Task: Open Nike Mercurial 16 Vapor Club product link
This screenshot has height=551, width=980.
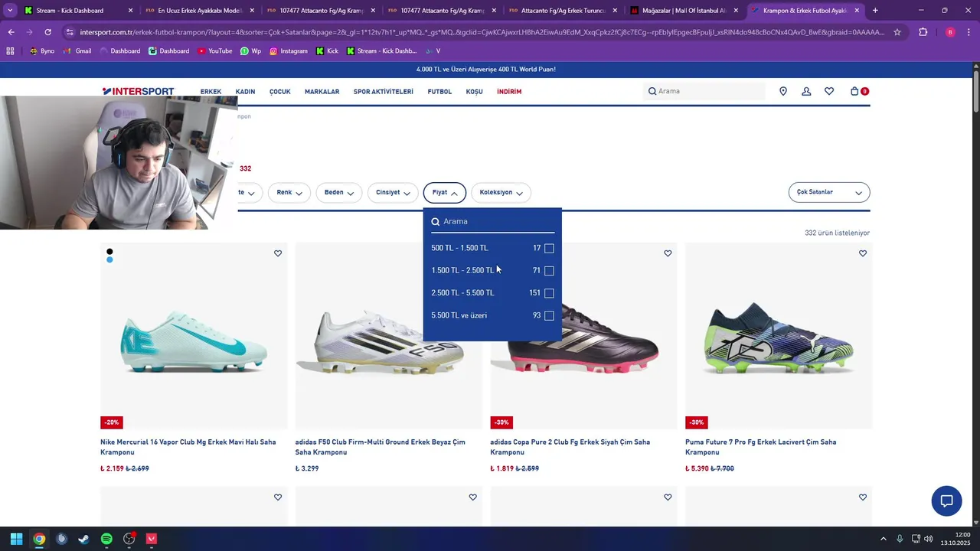Action: 188,447
